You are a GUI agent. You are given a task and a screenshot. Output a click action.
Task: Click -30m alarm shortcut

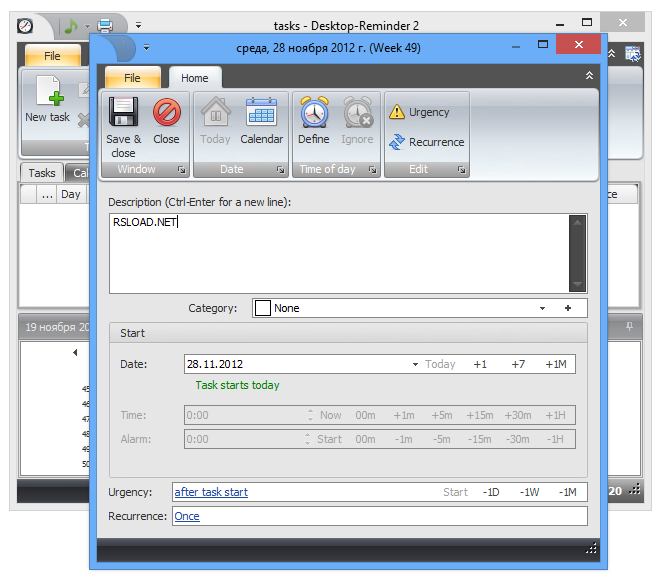(518, 439)
